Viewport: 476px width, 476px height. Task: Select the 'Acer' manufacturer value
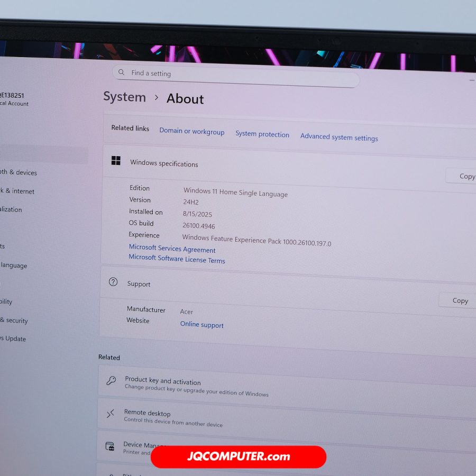pos(186,312)
